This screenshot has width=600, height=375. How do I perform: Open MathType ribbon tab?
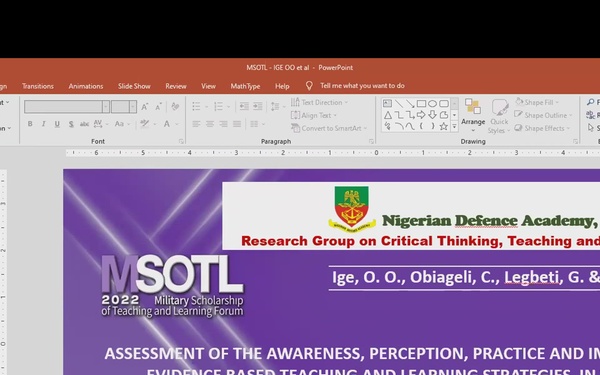tap(245, 86)
